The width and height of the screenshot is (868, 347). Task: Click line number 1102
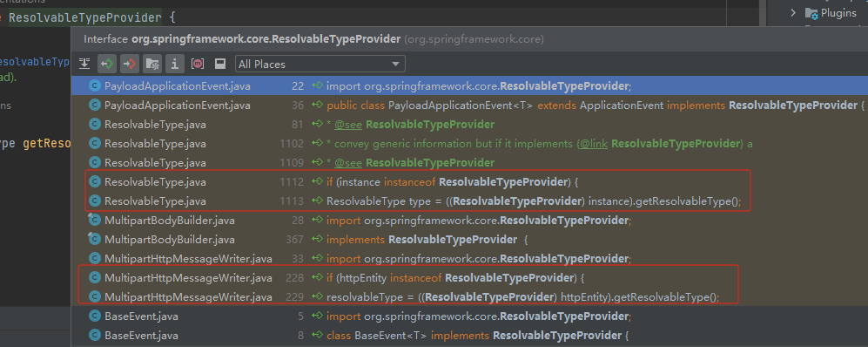click(291, 144)
